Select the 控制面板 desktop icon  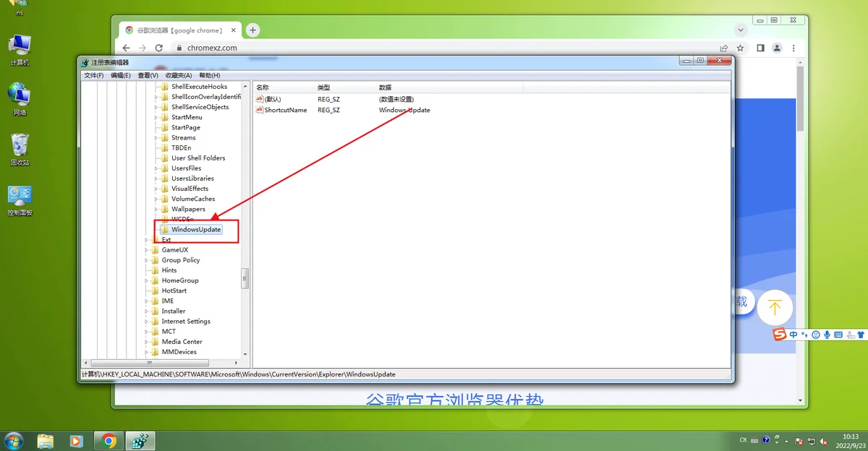point(20,200)
